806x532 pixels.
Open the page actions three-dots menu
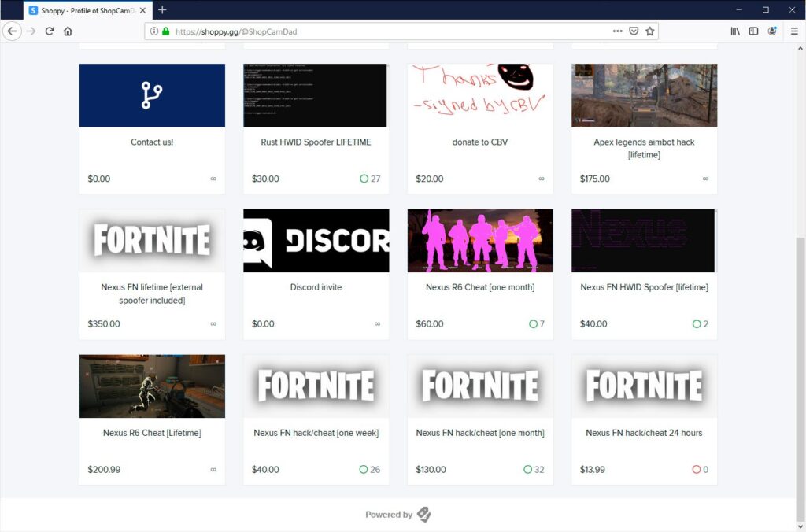coord(617,31)
